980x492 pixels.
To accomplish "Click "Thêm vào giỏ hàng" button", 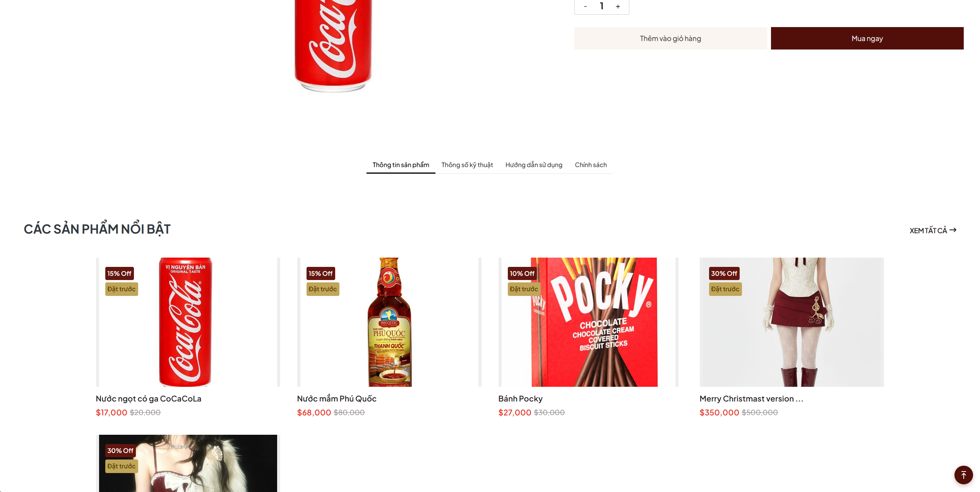I will click(670, 38).
